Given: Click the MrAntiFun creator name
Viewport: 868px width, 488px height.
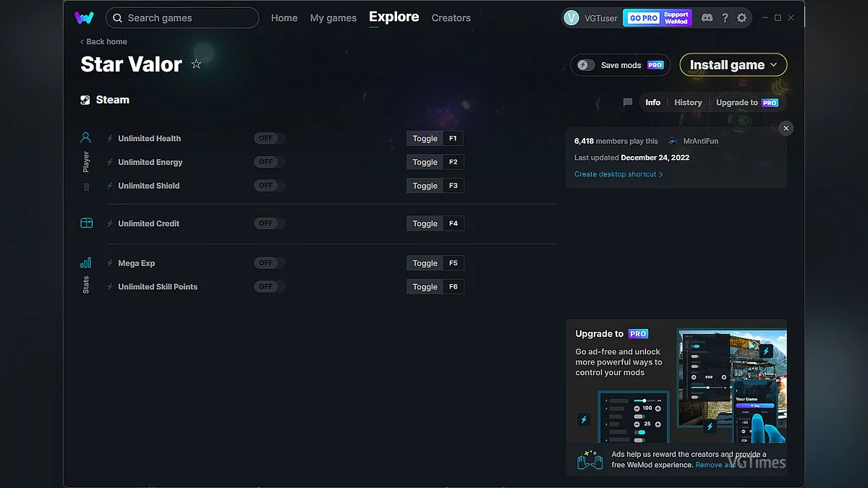Looking at the screenshot, I should (x=701, y=142).
